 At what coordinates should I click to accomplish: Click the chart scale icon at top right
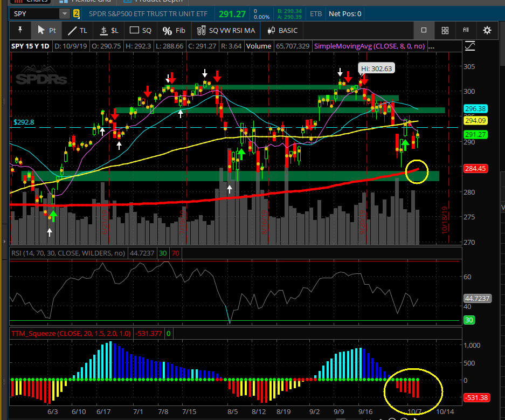pyautogui.click(x=469, y=46)
